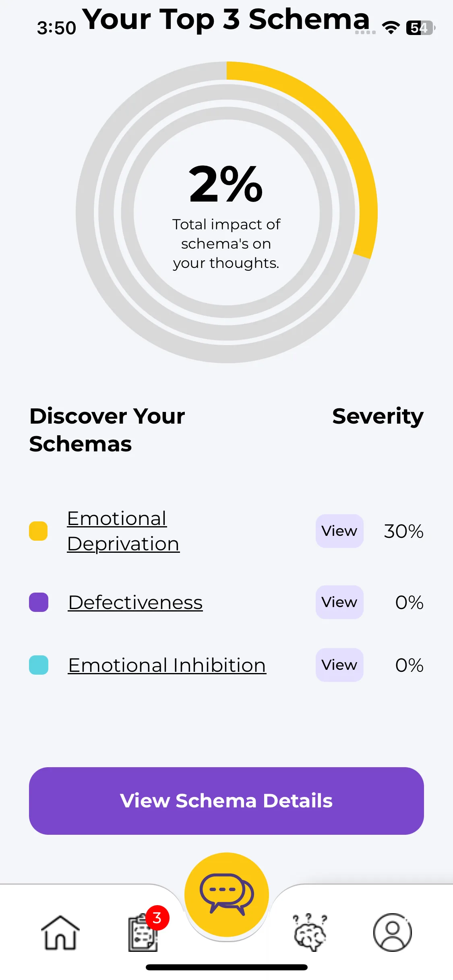Select the cyan Emotional Inhibition swatch

(39, 665)
